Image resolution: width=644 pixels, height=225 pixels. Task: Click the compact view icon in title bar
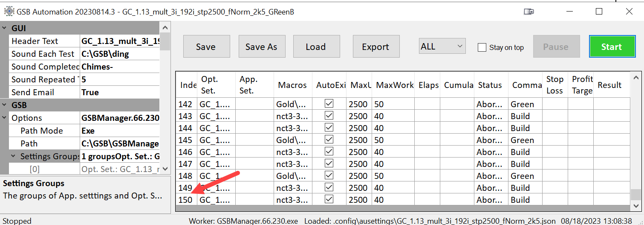(529, 12)
